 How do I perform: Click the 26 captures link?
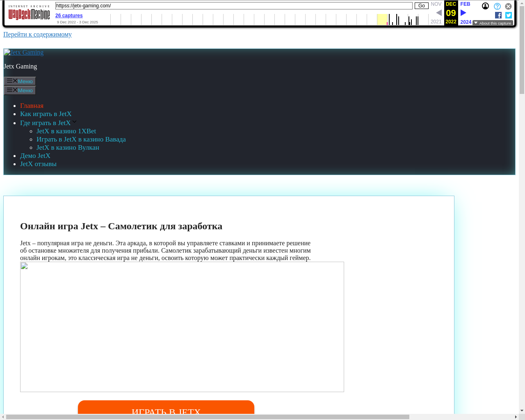tap(69, 16)
